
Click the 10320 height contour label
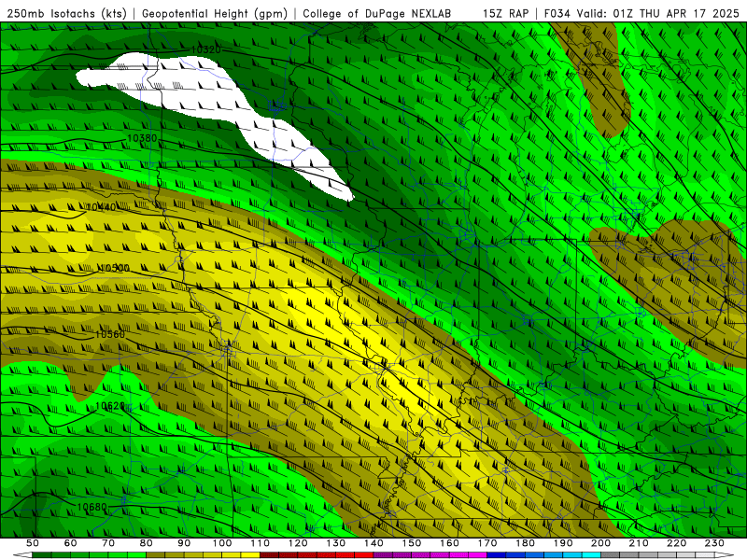tap(205, 50)
